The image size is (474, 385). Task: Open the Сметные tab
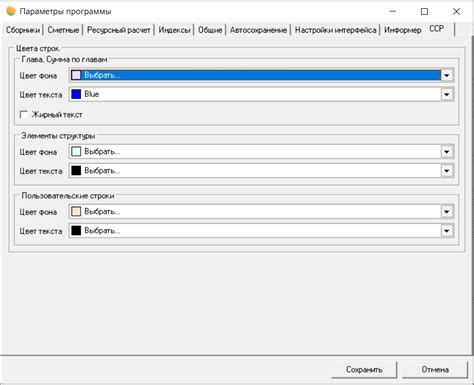click(63, 30)
